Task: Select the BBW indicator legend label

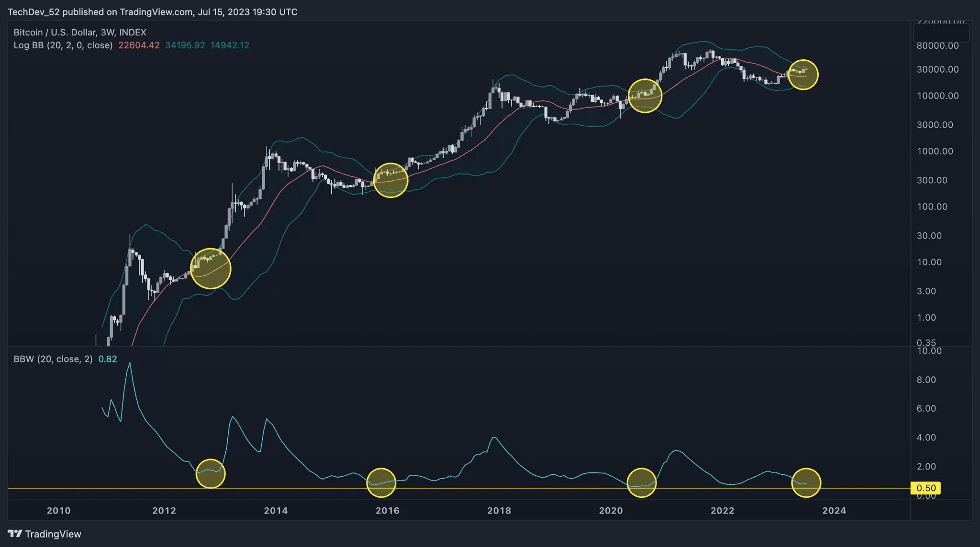Action: click(53, 359)
